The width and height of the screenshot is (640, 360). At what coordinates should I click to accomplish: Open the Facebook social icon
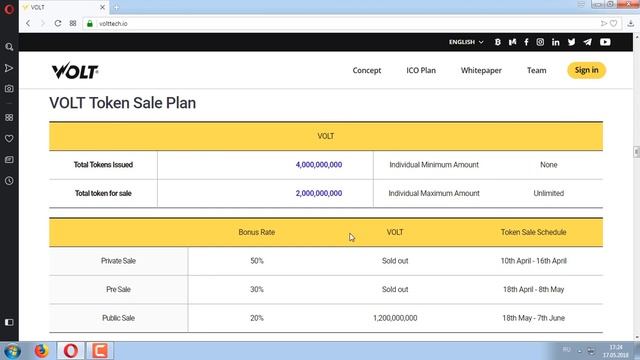(x=527, y=42)
